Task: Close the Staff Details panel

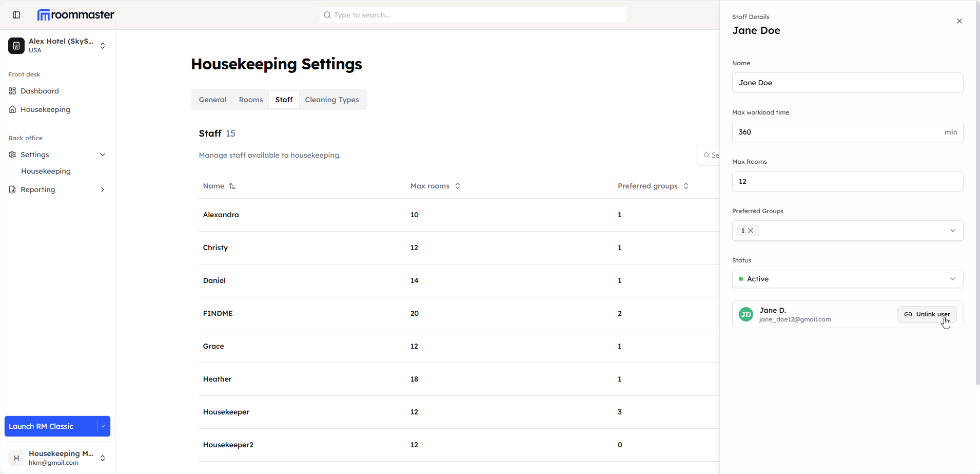Action: [959, 21]
